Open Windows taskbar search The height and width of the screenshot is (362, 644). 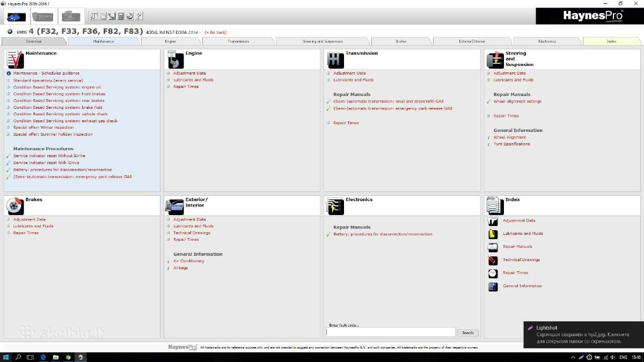18,357
